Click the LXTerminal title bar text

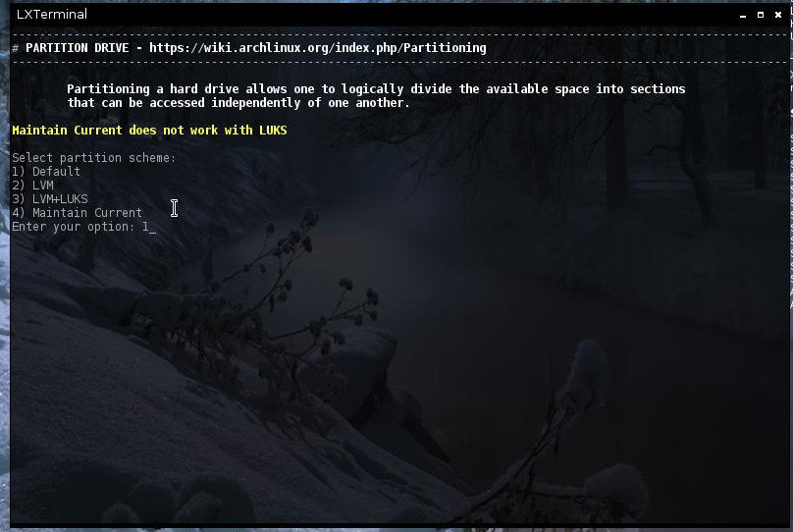click(x=52, y=14)
